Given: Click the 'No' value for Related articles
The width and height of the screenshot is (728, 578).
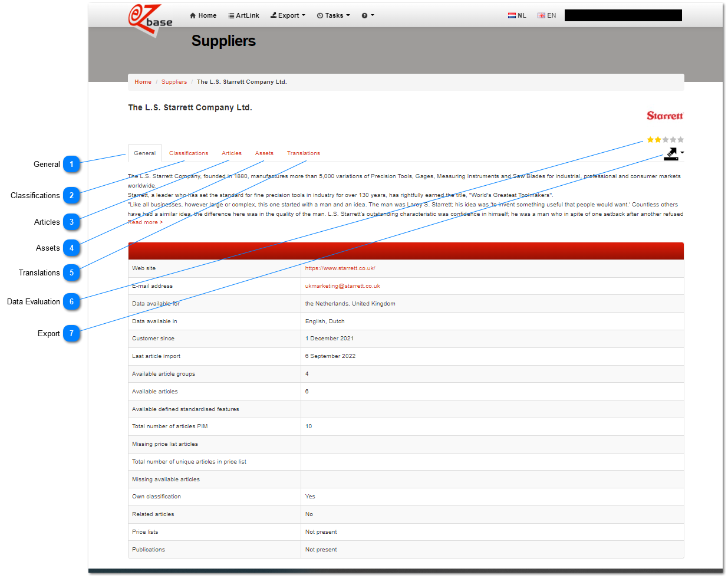Looking at the screenshot, I should tap(309, 514).
